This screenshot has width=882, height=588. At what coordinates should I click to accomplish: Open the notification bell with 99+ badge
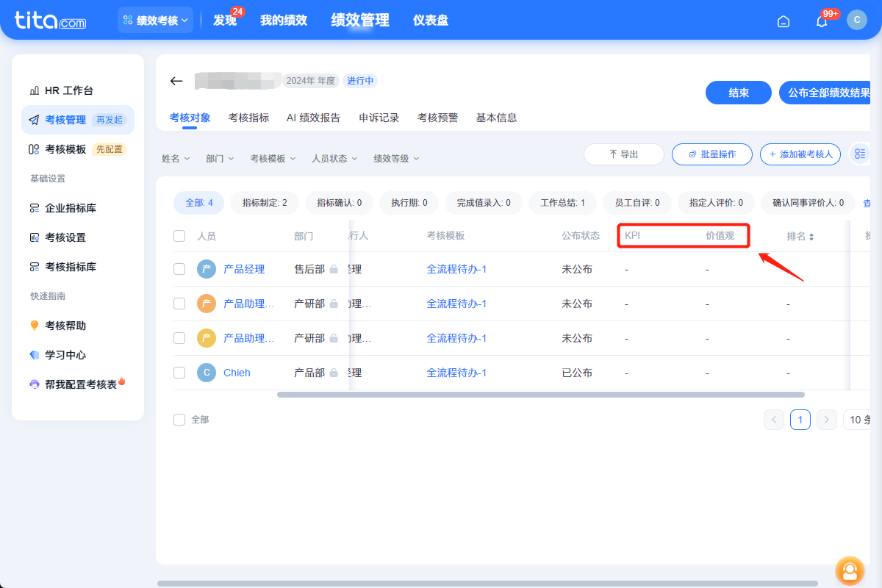[x=821, y=21]
